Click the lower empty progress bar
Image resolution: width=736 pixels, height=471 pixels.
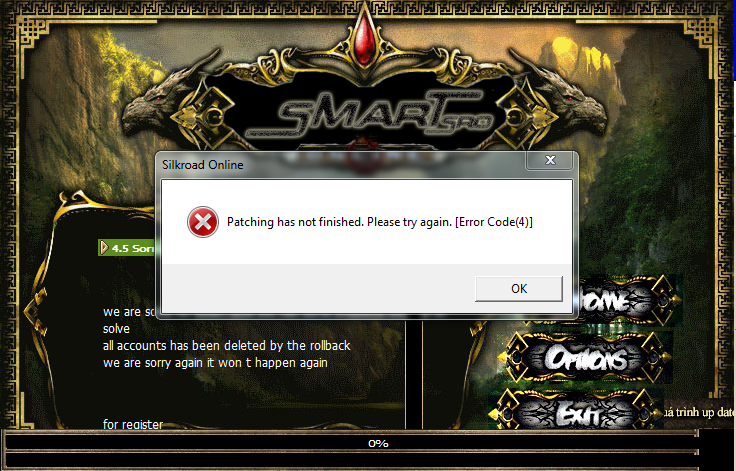pos(351,460)
